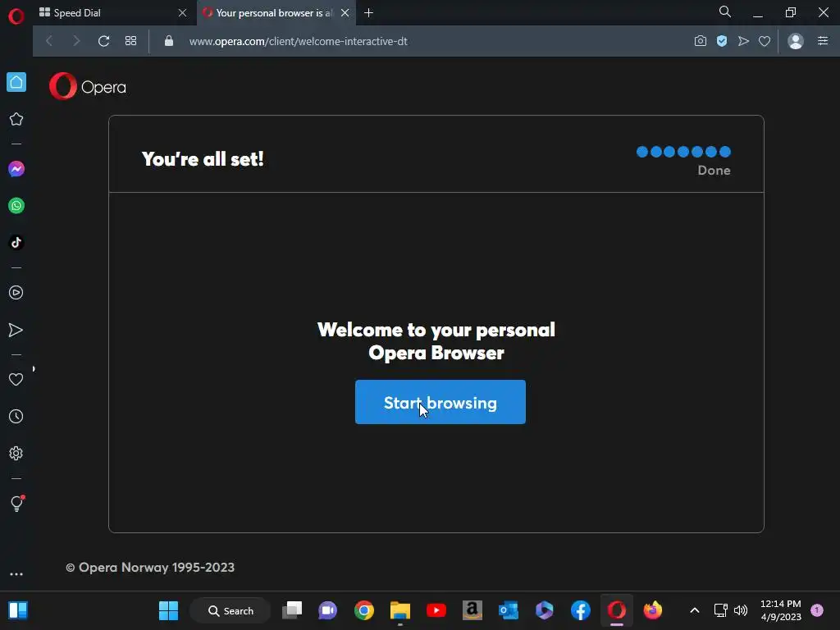Open Amazon from taskbar
The image size is (840, 630).
(472, 610)
